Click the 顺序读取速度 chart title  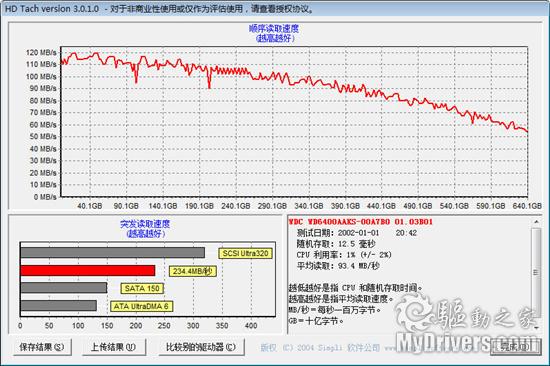coord(274,28)
